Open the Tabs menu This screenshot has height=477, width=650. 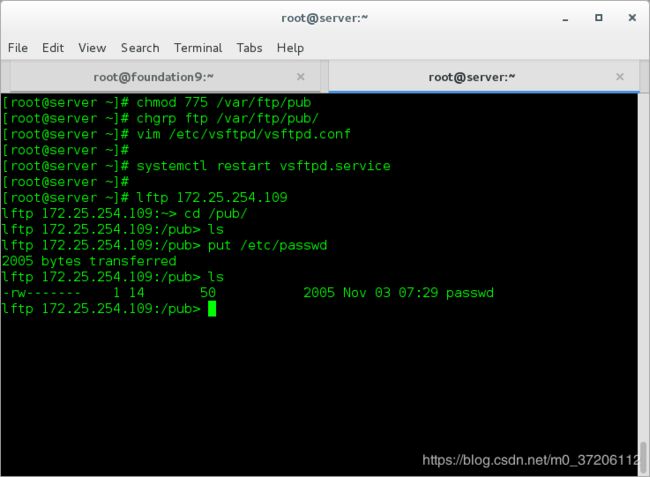click(249, 48)
